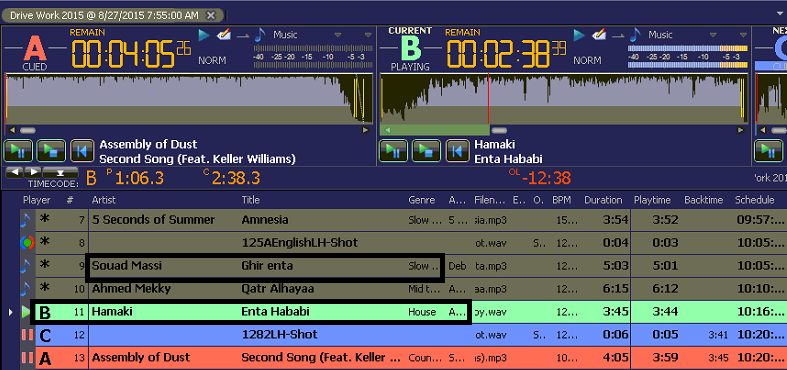
Task: Click left arrow button above TIMECODE
Action: [14, 172]
